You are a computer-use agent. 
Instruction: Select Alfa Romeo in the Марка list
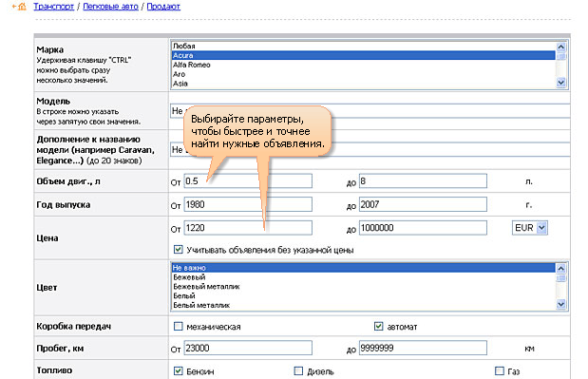tap(364, 65)
